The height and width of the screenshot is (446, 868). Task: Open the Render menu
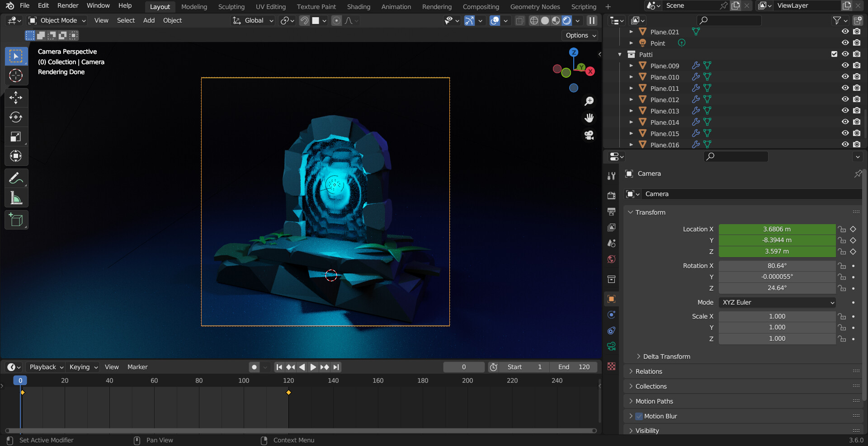[x=68, y=5]
